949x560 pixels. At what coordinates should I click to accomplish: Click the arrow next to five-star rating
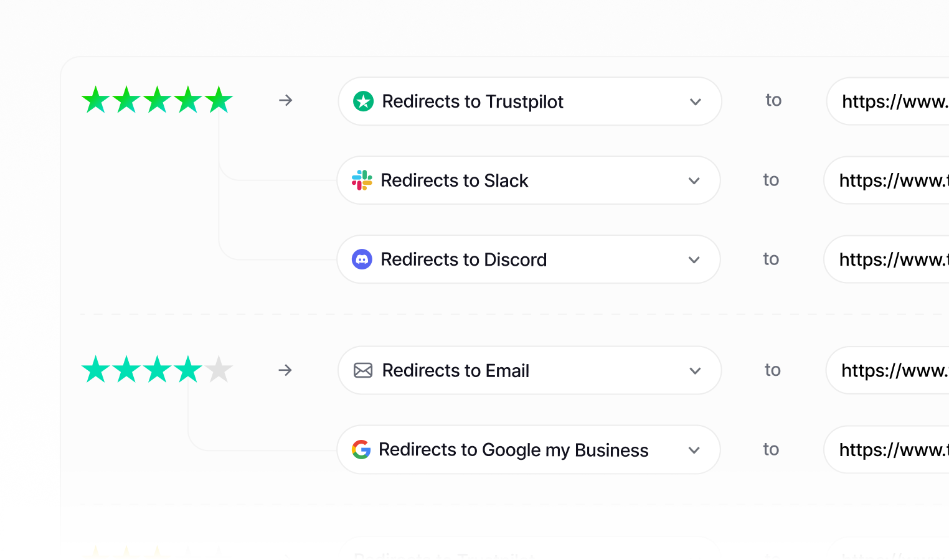(286, 100)
